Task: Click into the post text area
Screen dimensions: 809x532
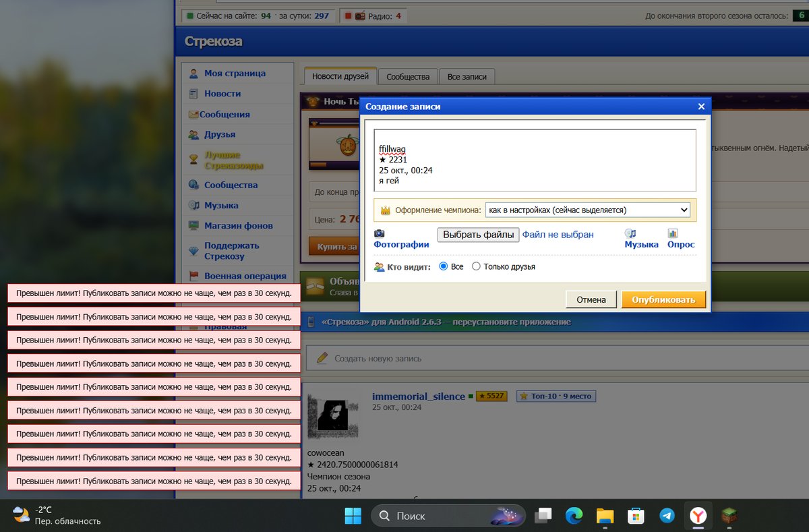Action: (535, 160)
